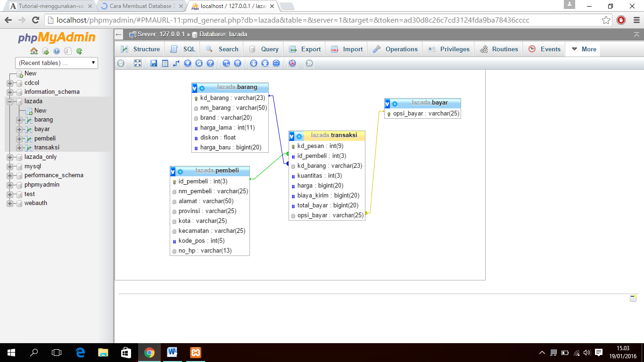Open the Routines tab
The height and width of the screenshot is (362, 644).
(499, 49)
